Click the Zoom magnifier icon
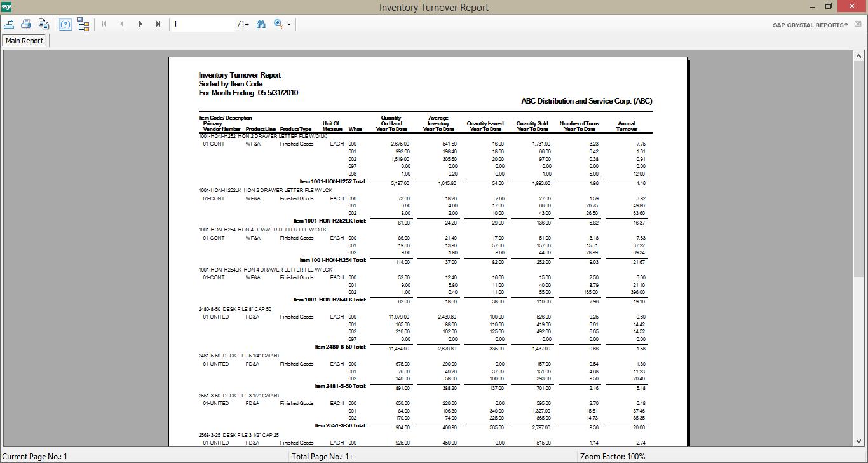 pos(277,24)
